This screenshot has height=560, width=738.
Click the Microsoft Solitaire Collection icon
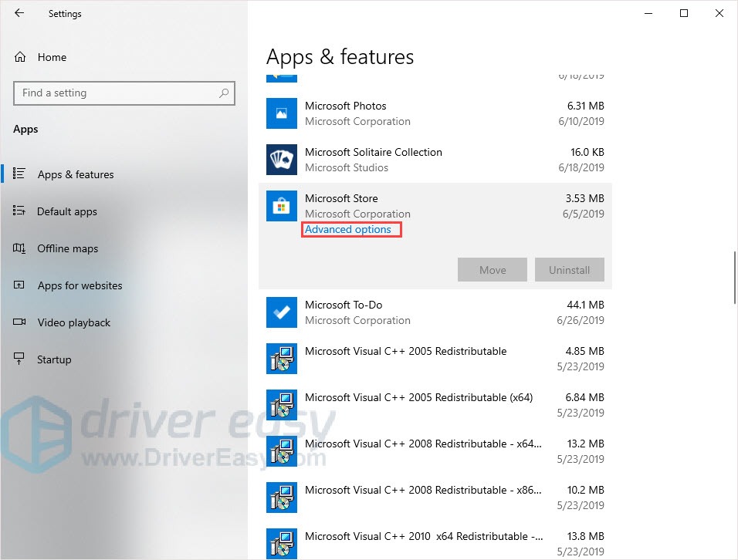pos(282,160)
